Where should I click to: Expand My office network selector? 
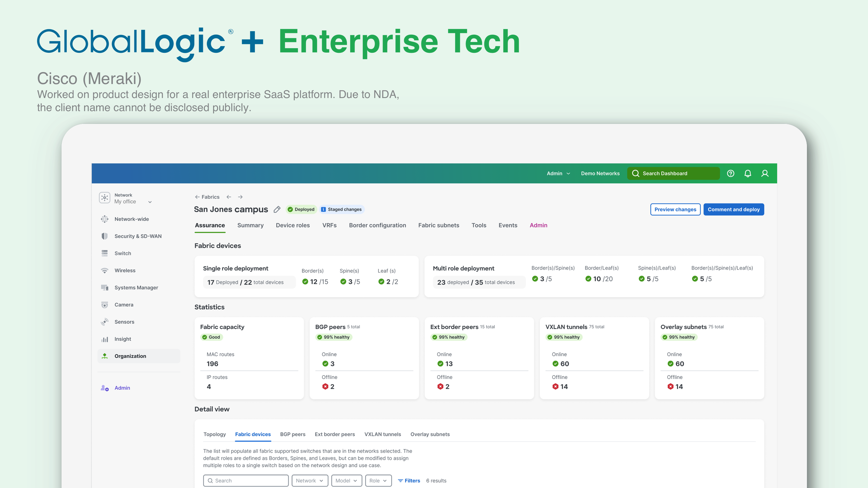click(150, 202)
